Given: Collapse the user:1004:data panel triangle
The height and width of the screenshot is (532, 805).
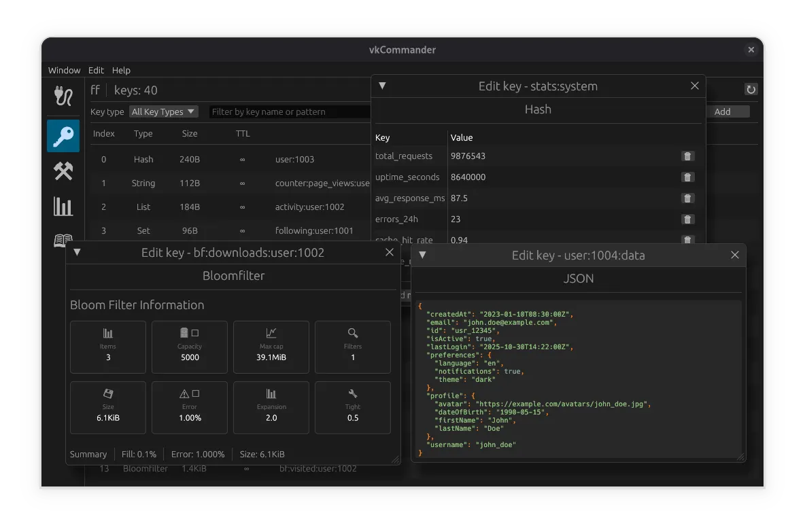Looking at the screenshot, I should click(422, 255).
